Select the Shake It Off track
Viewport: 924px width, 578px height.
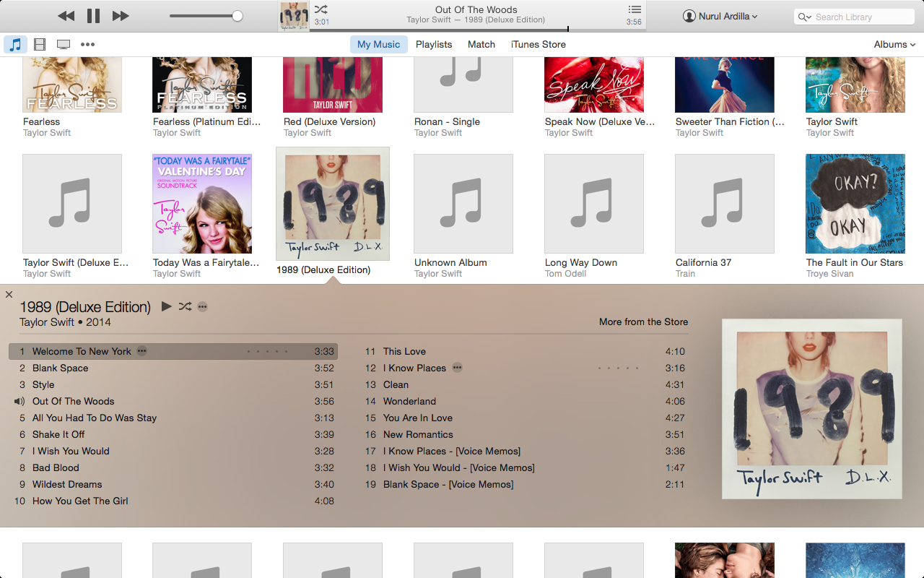(x=173, y=434)
